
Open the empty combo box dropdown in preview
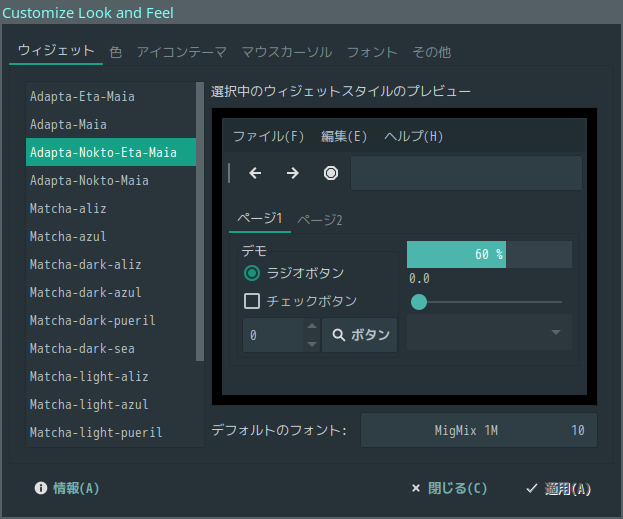[489, 332]
